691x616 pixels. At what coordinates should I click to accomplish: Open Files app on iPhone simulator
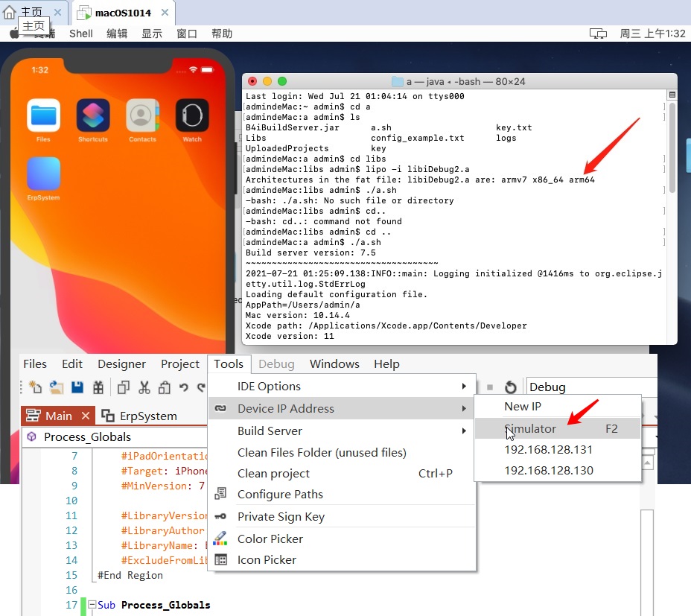43,115
